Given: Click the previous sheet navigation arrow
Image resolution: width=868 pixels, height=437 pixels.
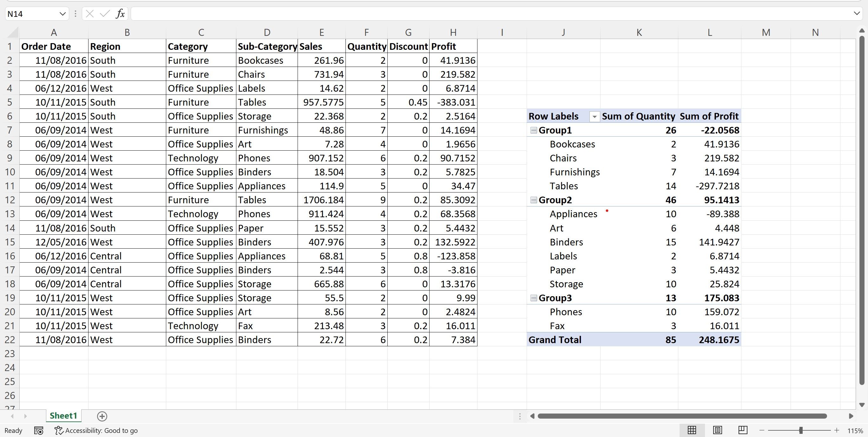Looking at the screenshot, I should pyautogui.click(x=12, y=416).
